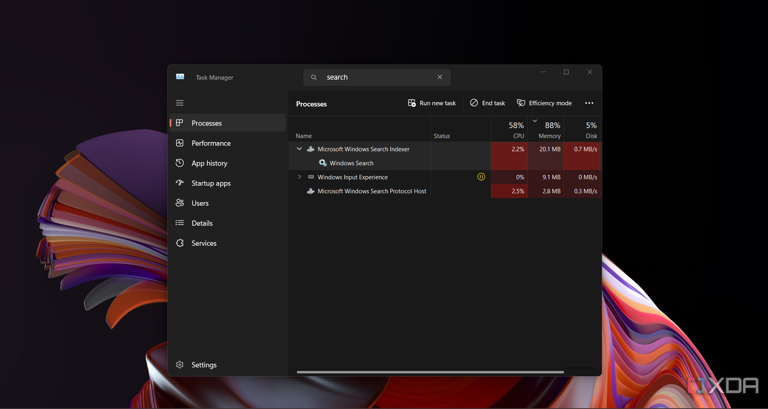Click the Windows Search service icon
This screenshot has width=768, height=409.
point(323,163)
